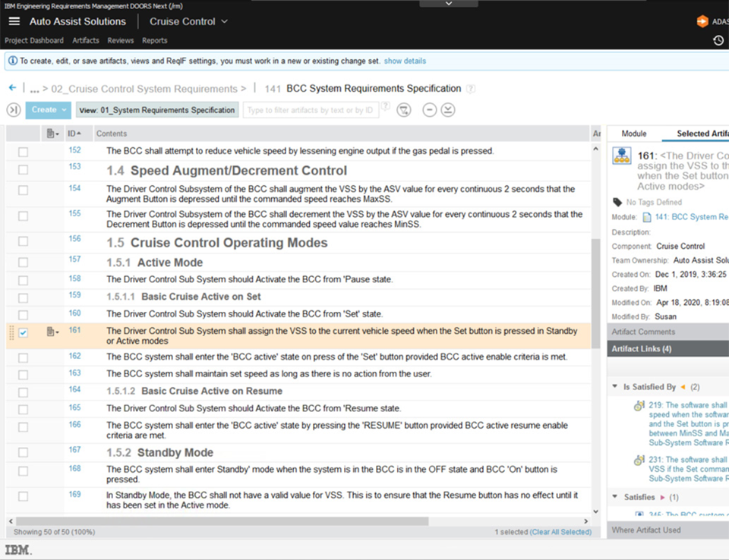Click help icon beside module title
Image resolution: width=729 pixels, height=560 pixels.
[x=471, y=88]
